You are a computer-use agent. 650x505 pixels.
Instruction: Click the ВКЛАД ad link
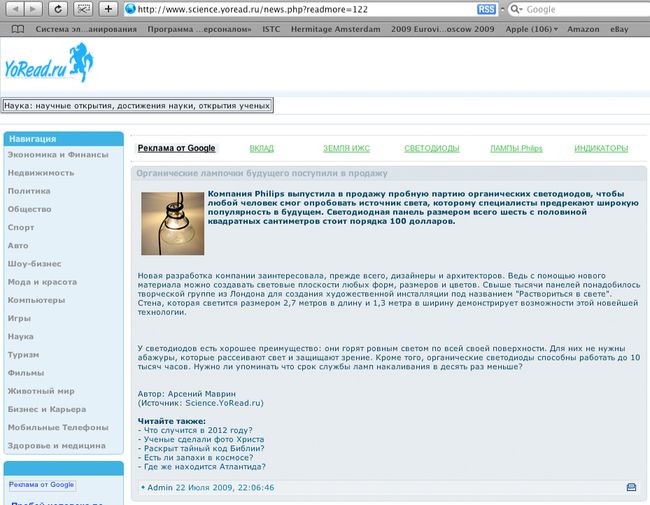[262, 148]
